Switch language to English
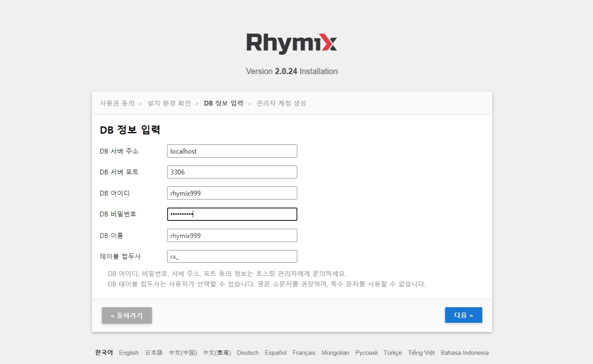 [x=129, y=353]
